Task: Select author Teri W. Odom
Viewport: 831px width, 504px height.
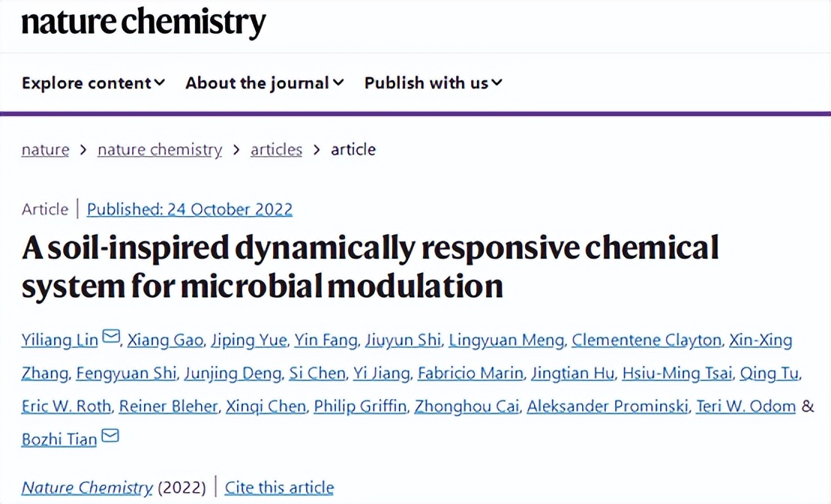Action: point(745,406)
